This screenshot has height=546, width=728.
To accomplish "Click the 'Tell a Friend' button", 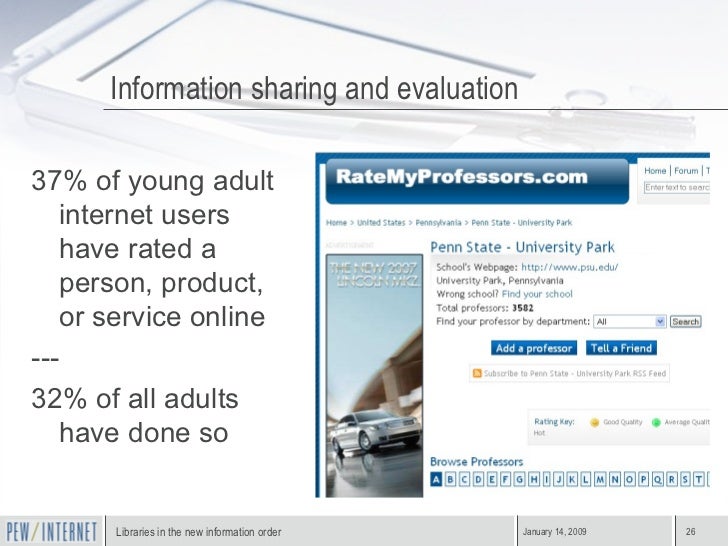I will pos(621,348).
